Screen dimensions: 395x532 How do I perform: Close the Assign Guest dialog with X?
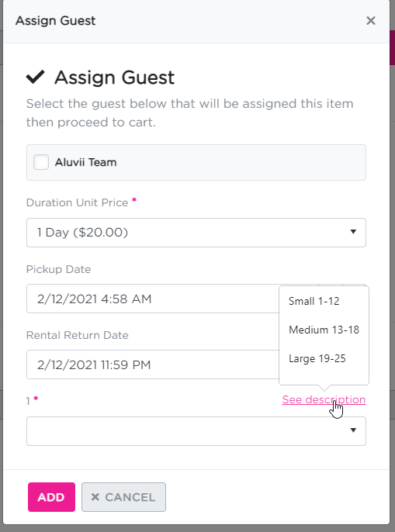coord(370,21)
